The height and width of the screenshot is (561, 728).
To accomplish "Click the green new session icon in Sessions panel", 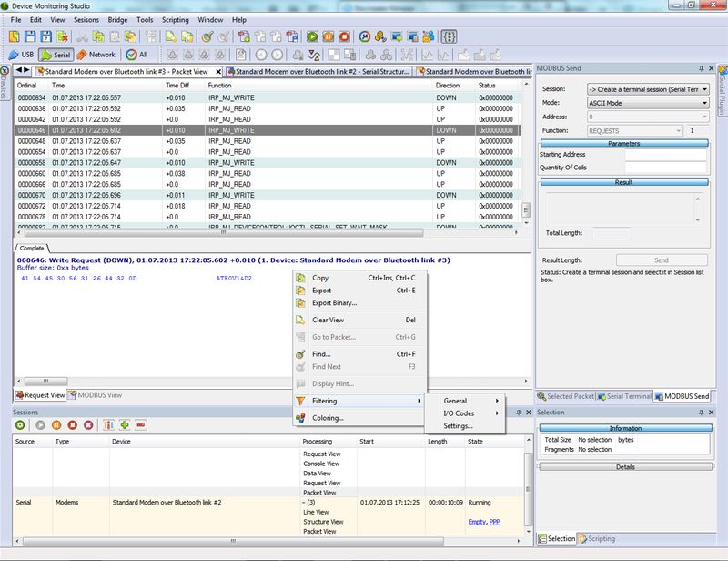I will point(20,424).
